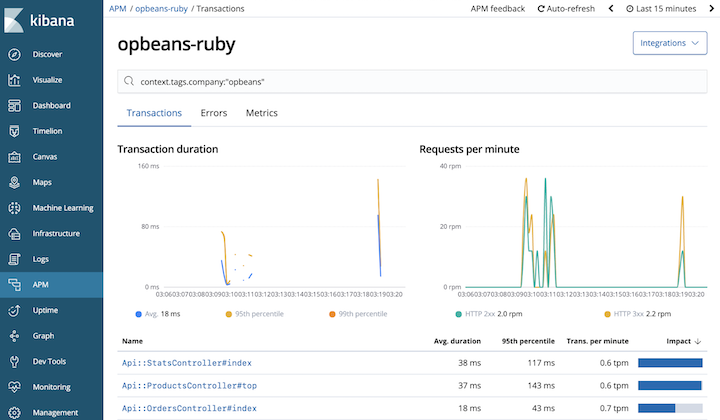The image size is (720, 420).
Task: Switch to the Metrics tab
Action: point(262,113)
